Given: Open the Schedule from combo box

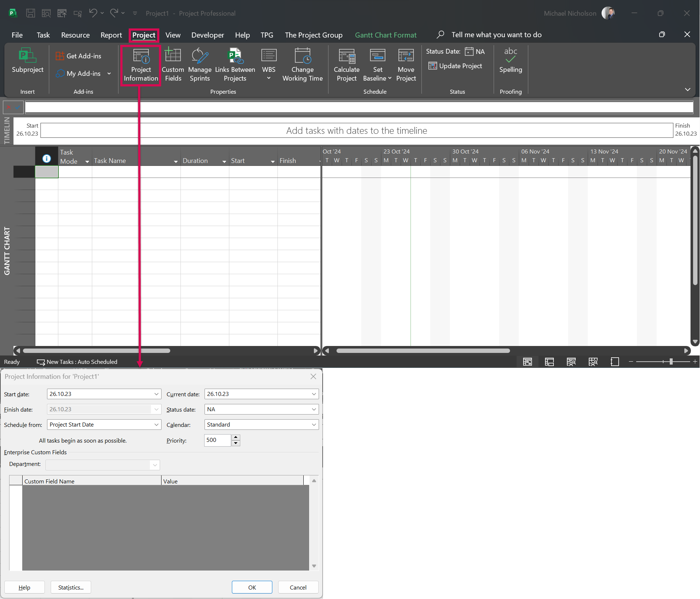Looking at the screenshot, I should coord(104,425).
